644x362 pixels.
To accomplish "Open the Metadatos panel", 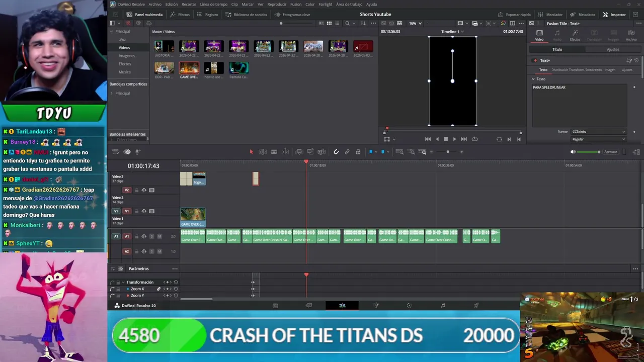I will [583, 15].
